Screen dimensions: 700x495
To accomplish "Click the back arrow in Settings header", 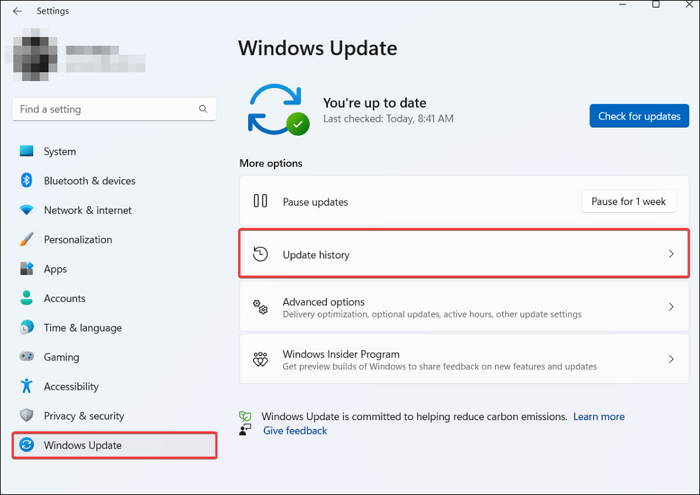I will [x=17, y=11].
